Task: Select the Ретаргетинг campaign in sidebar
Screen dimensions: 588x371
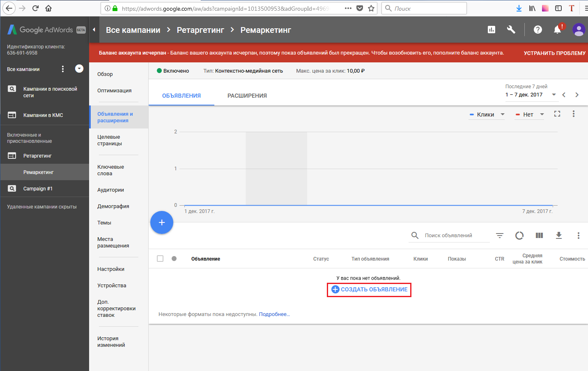Action: pyautogui.click(x=45, y=156)
